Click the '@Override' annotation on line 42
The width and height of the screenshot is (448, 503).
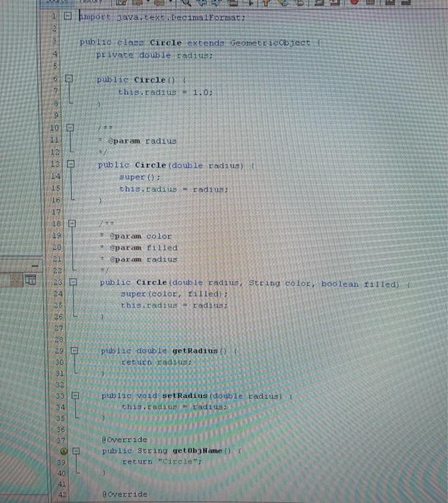click(x=125, y=494)
